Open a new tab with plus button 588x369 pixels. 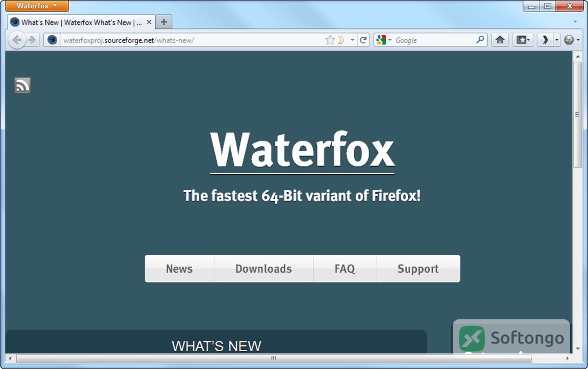[x=164, y=22]
